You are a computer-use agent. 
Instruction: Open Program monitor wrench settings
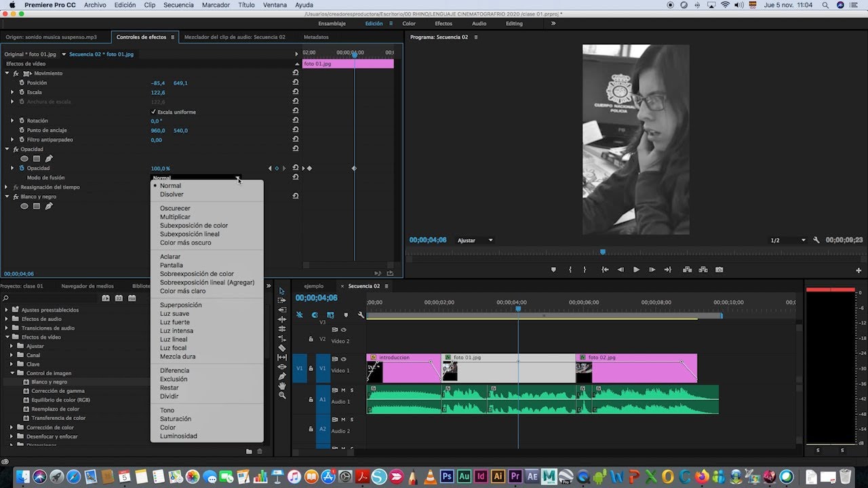point(816,240)
